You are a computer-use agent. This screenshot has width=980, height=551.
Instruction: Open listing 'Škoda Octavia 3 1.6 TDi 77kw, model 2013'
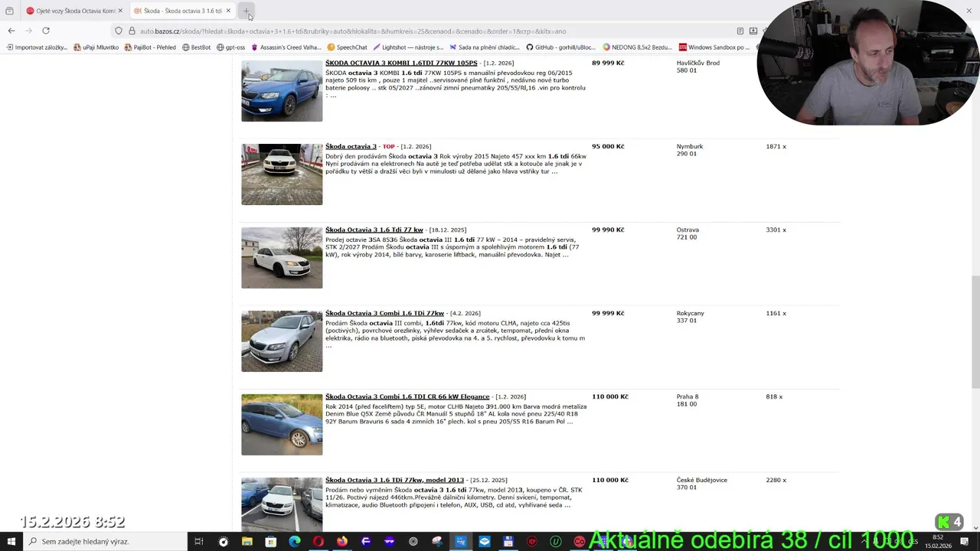394,480
